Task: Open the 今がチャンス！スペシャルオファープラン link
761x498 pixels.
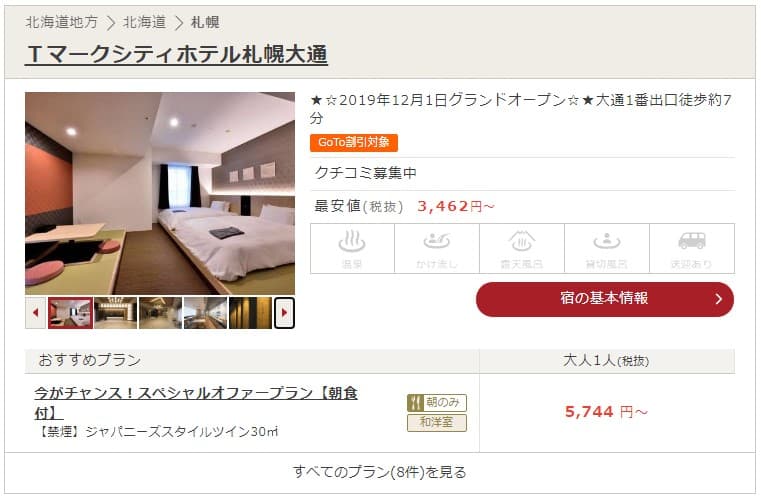Action: coord(196,402)
